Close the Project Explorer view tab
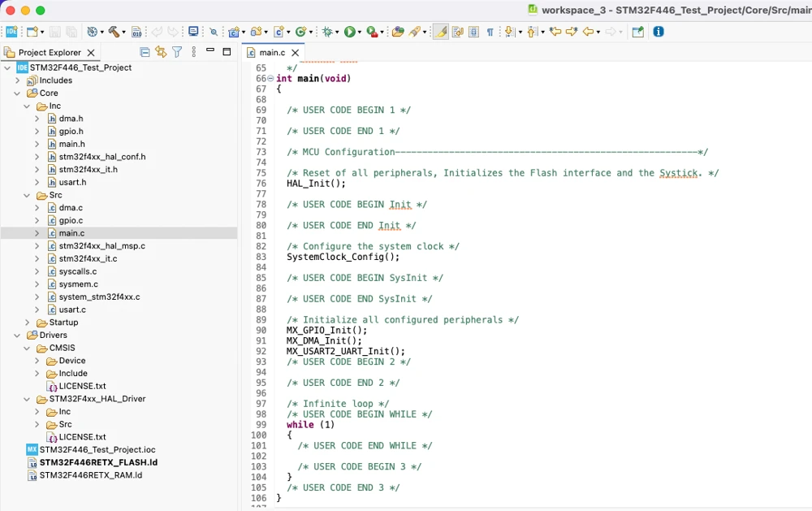The image size is (812, 511). (x=91, y=53)
